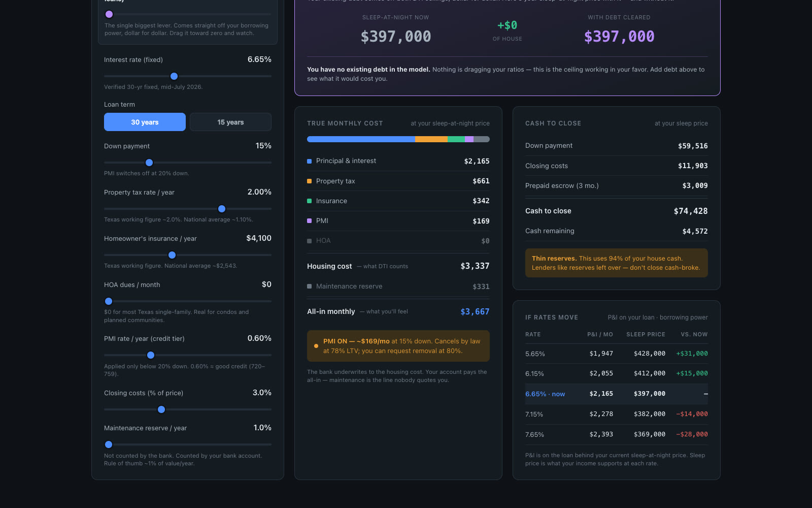Click the Closing costs amount $11,903
Screen dimensions: 812x508
point(693,166)
